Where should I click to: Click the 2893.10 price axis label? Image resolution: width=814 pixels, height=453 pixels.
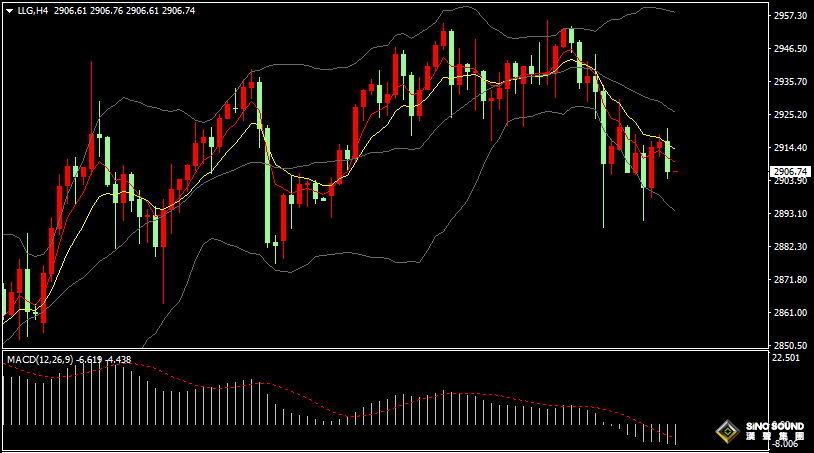pos(790,214)
